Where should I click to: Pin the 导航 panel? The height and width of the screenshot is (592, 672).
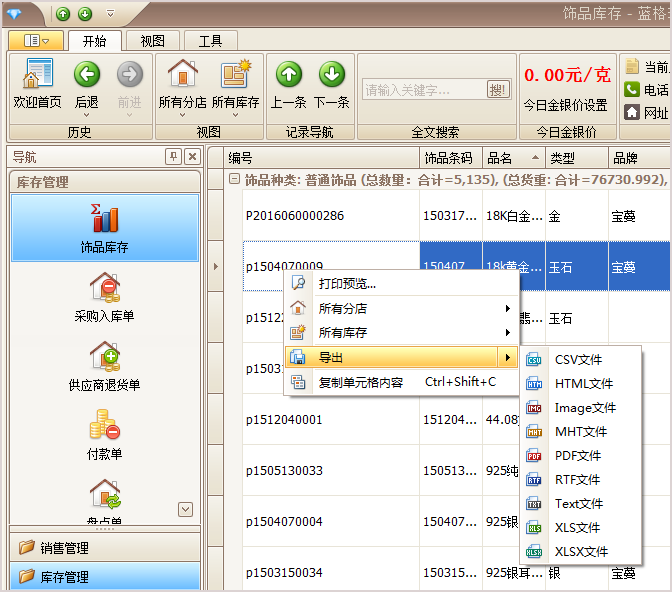click(x=173, y=157)
